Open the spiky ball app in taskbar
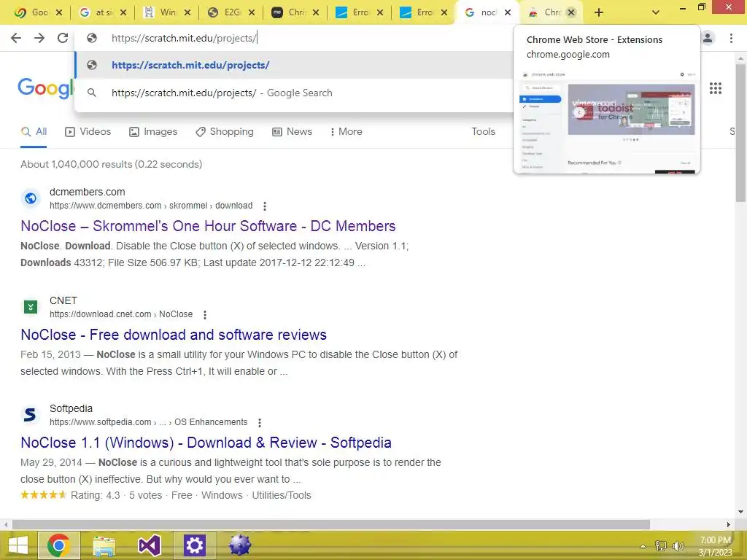 point(239,545)
